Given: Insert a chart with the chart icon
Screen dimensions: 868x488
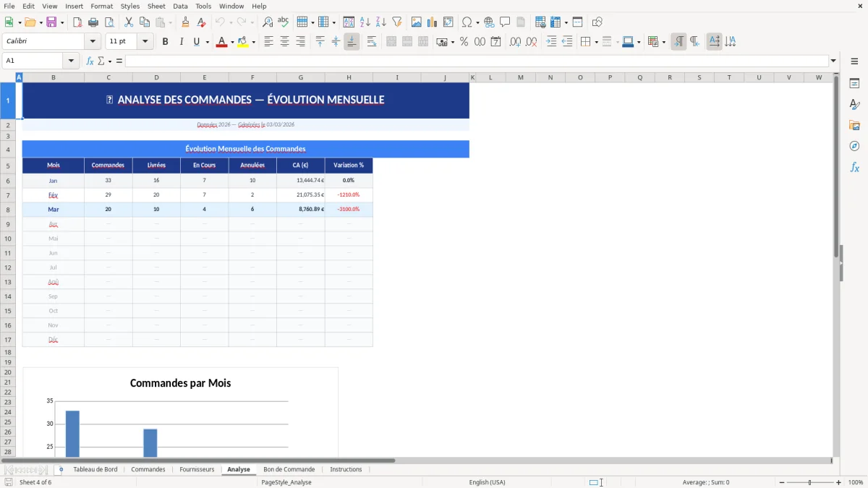Looking at the screenshot, I should pyautogui.click(x=433, y=22).
